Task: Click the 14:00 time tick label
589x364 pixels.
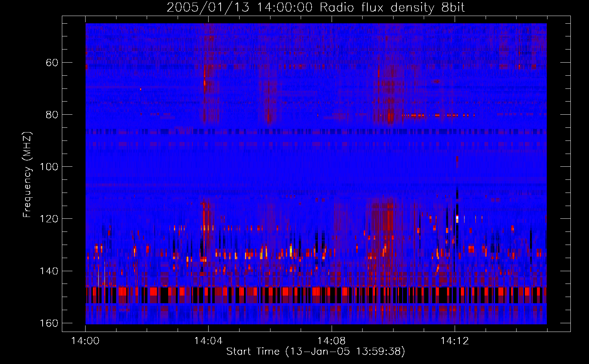Action: coord(86,341)
